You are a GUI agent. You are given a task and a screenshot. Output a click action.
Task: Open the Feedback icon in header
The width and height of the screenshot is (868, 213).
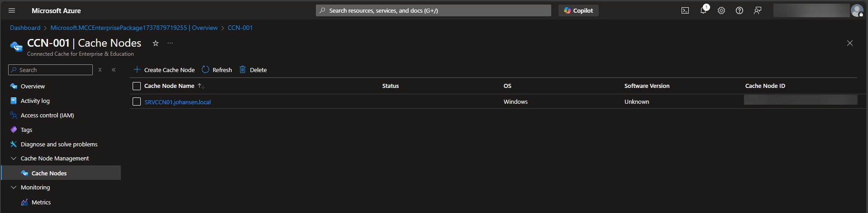click(758, 10)
